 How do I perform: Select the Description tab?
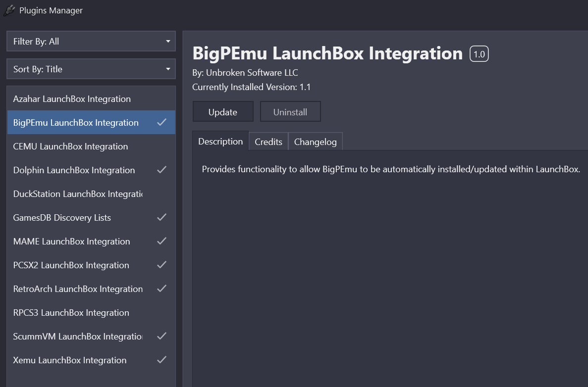[x=220, y=142]
